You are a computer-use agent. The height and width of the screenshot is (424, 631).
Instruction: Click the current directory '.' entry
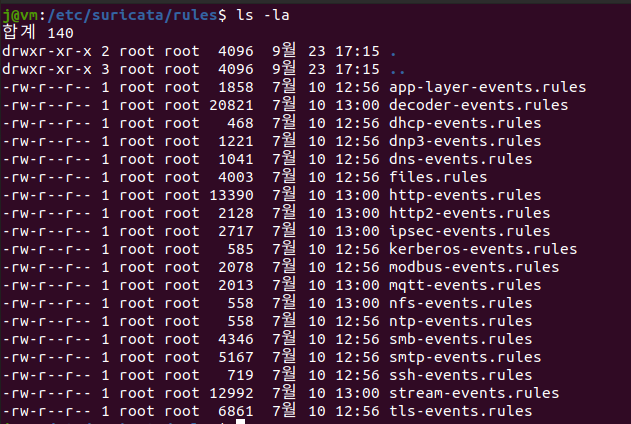[x=393, y=54]
